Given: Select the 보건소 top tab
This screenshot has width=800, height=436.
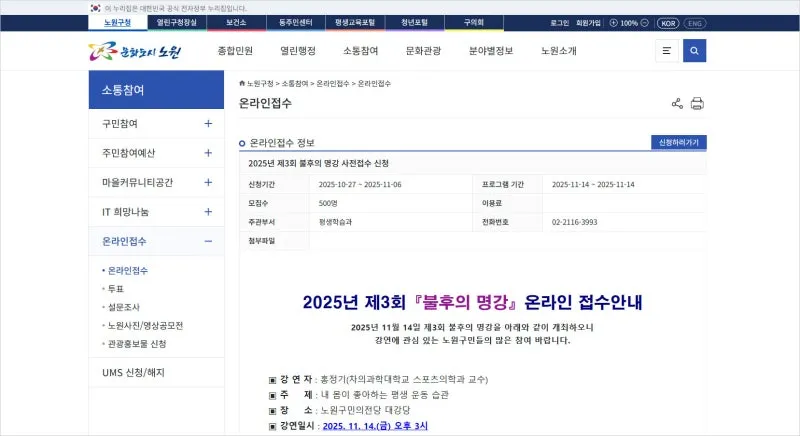Looking at the screenshot, I should [237, 22].
